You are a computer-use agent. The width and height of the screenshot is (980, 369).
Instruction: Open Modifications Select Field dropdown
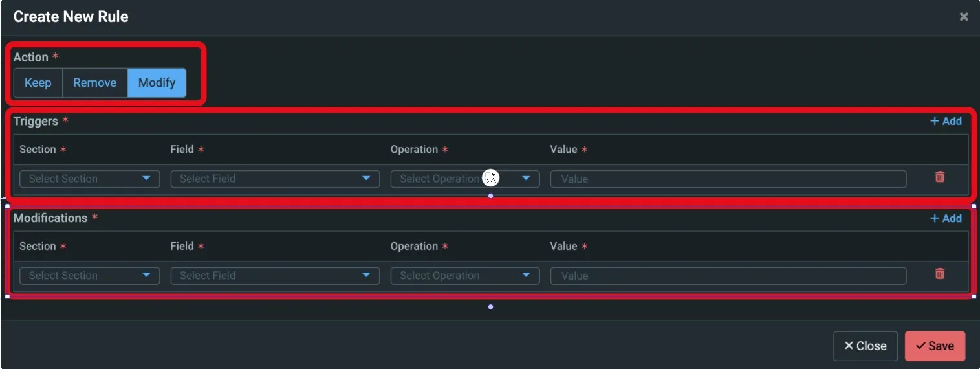[x=275, y=276]
